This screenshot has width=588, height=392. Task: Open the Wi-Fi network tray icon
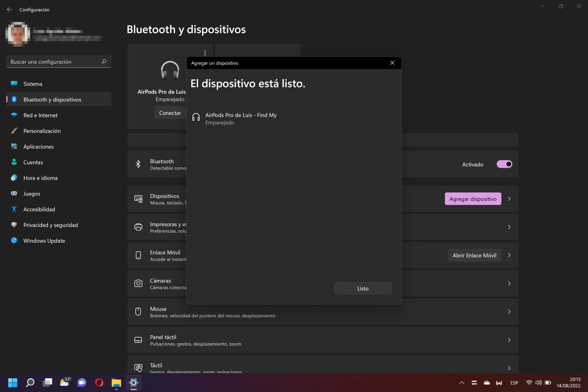(x=529, y=383)
